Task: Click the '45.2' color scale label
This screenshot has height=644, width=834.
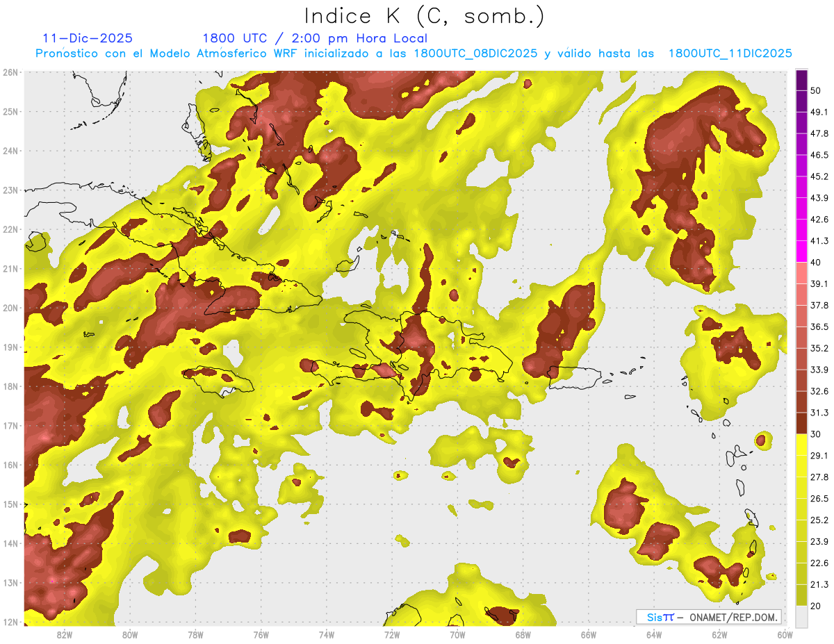Action: [819, 177]
